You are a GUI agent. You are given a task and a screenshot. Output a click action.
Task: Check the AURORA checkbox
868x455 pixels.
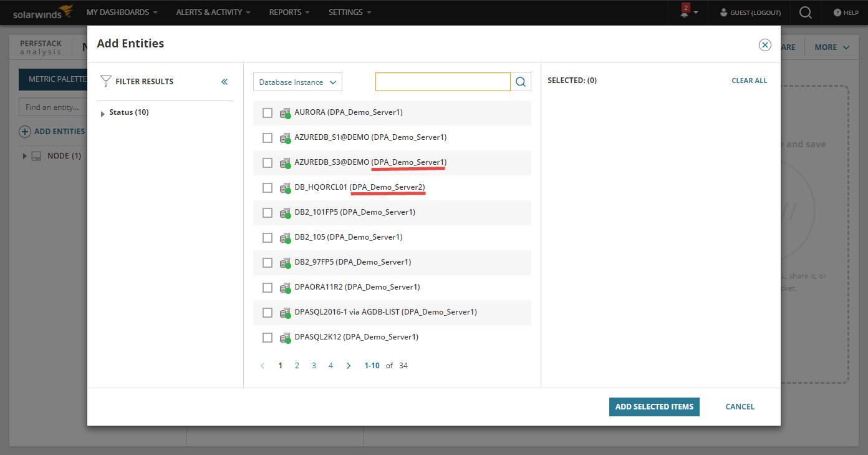pos(268,113)
